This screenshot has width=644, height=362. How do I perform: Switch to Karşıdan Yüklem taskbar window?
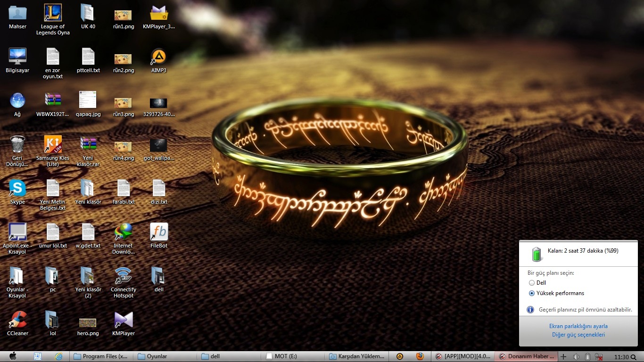pyautogui.click(x=358, y=356)
